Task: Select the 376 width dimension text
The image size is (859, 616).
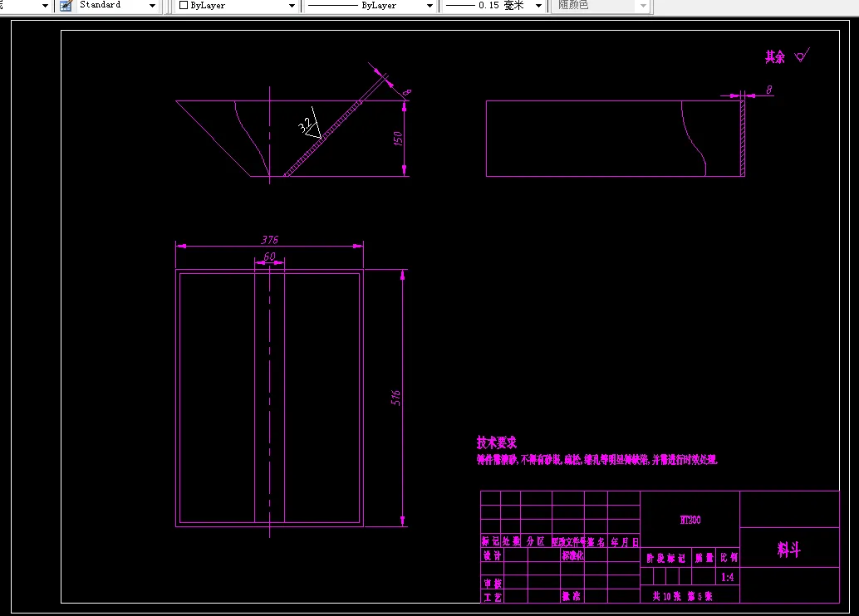Action: coord(269,240)
